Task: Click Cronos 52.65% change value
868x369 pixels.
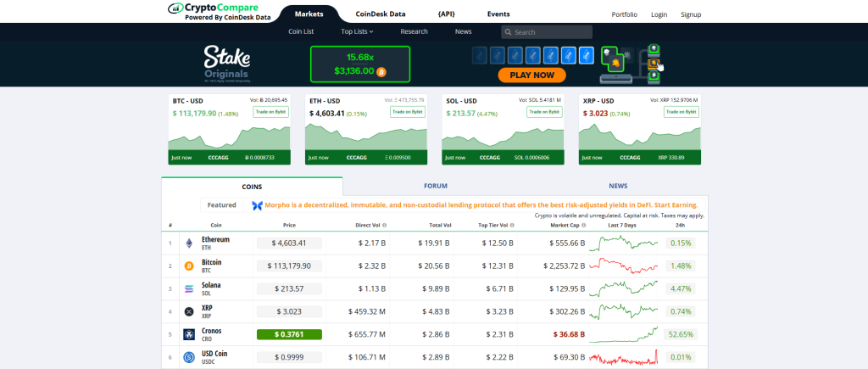Action: click(681, 335)
